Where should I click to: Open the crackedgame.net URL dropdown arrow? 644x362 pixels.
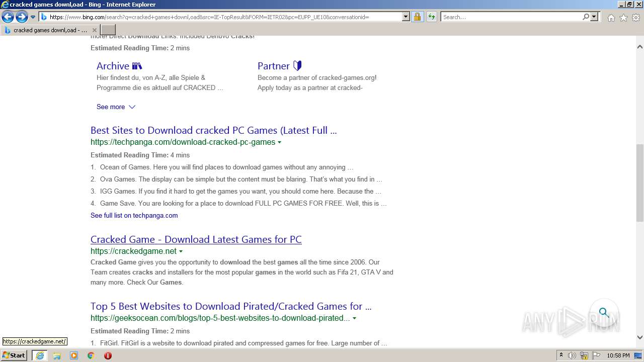[x=181, y=251]
